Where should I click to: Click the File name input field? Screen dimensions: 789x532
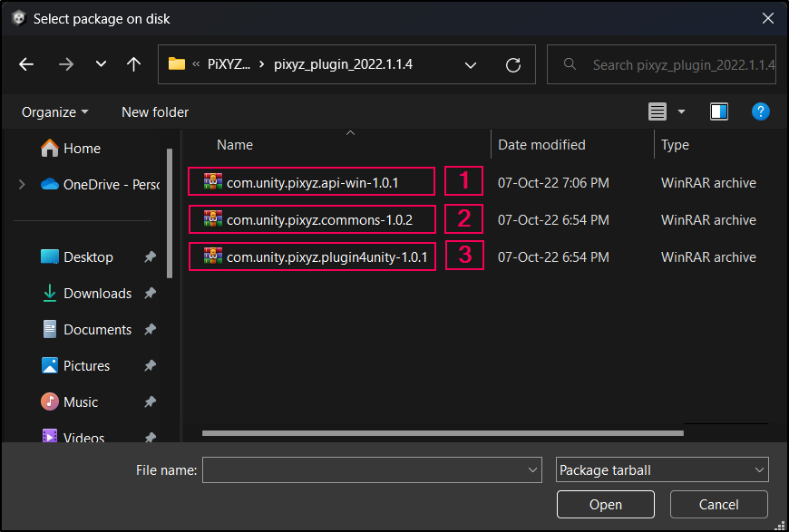(364, 469)
